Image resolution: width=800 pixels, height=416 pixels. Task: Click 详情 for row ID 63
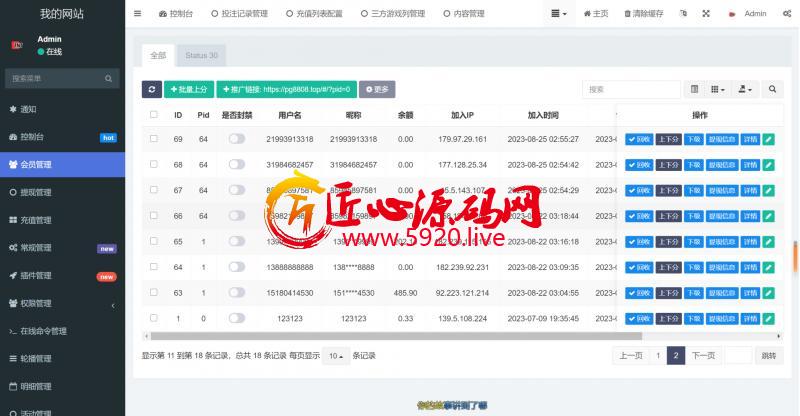pos(750,293)
